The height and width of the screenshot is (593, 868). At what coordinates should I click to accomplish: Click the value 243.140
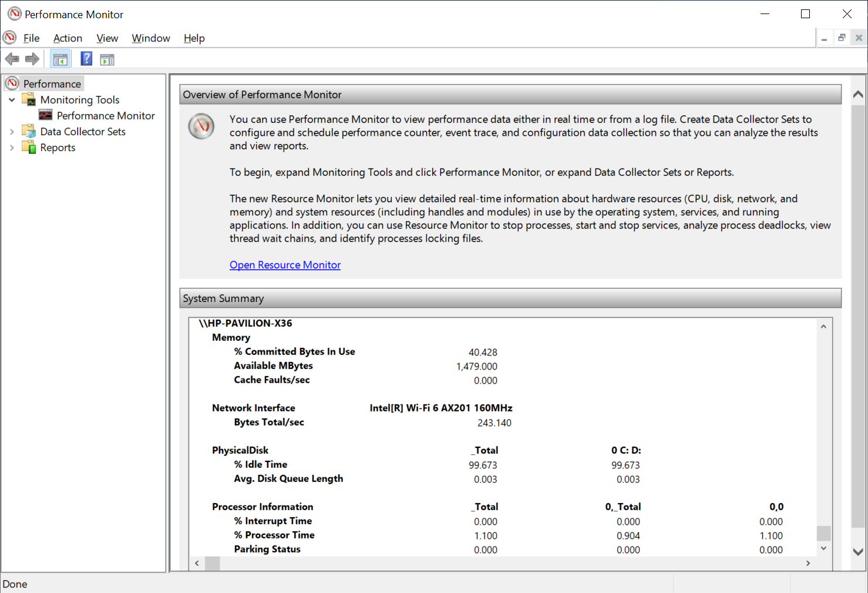coord(494,423)
